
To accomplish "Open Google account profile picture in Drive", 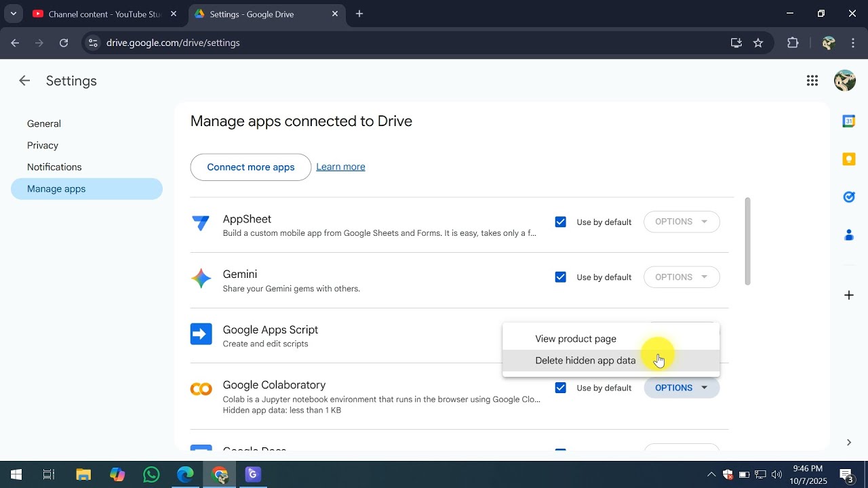I will click(x=845, y=81).
